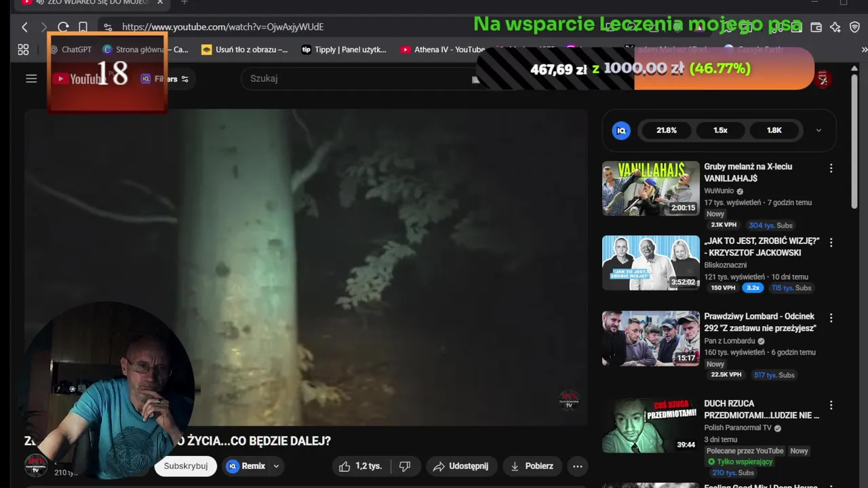Screen dimensions: 868x488
Task: Click the '3.2x' blue badge
Action: [753, 287]
